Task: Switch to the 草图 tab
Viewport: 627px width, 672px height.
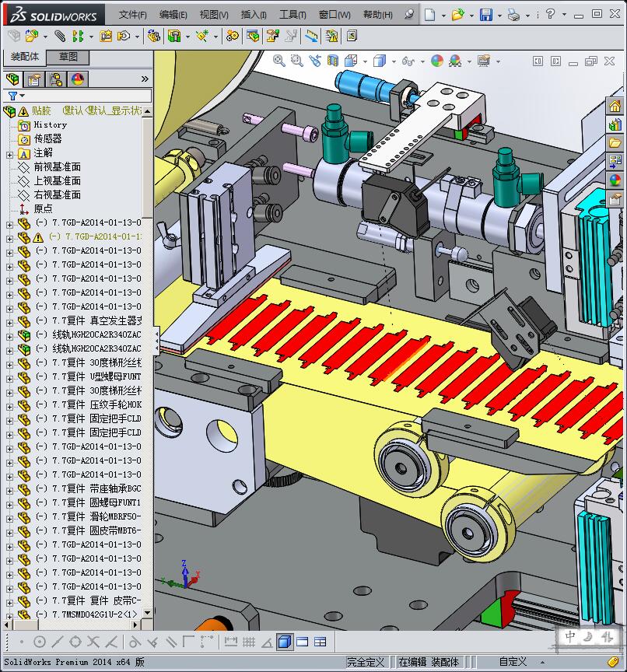Action: point(68,57)
